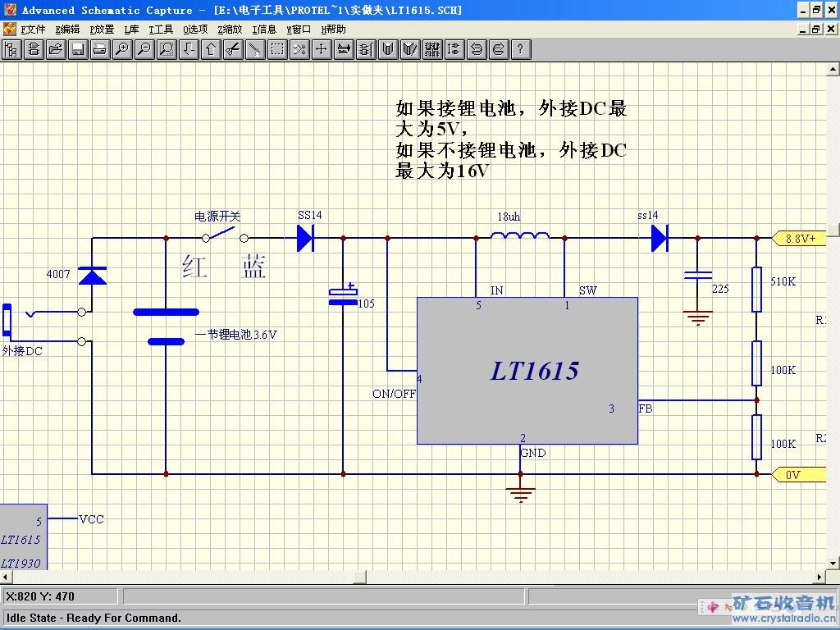Viewport: 840px width, 630px height.
Task: Minimize the inner document window
Action: [802, 29]
